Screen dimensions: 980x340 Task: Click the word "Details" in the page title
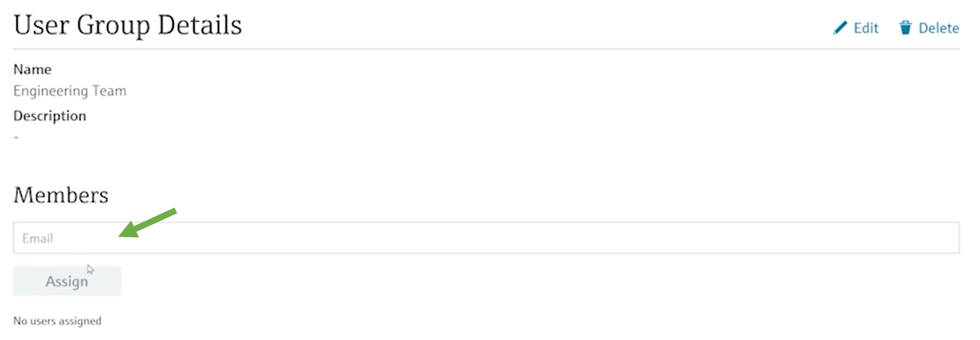pyautogui.click(x=200, y=25)
